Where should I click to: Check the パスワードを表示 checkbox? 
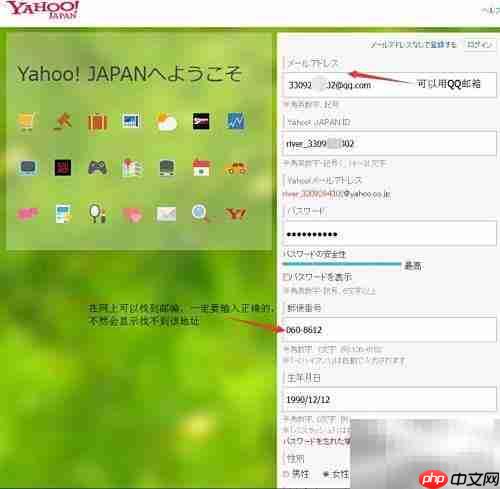(x=285, y=277)
